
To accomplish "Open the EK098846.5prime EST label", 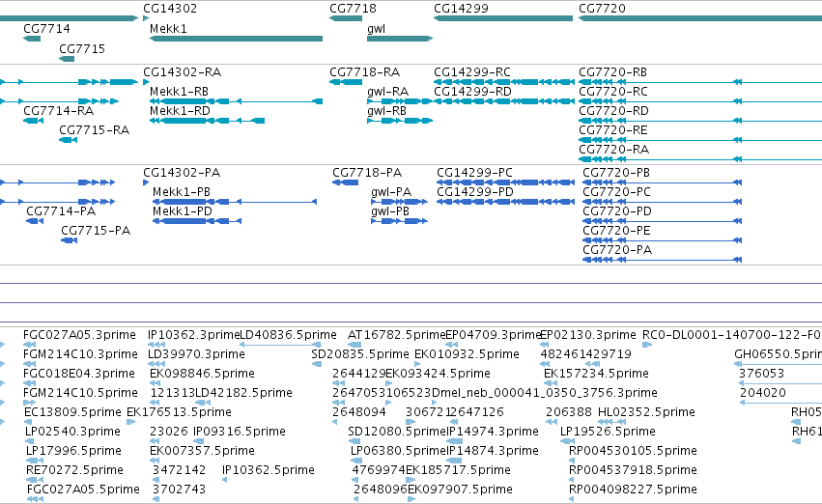I will click(x=202, y=374).
